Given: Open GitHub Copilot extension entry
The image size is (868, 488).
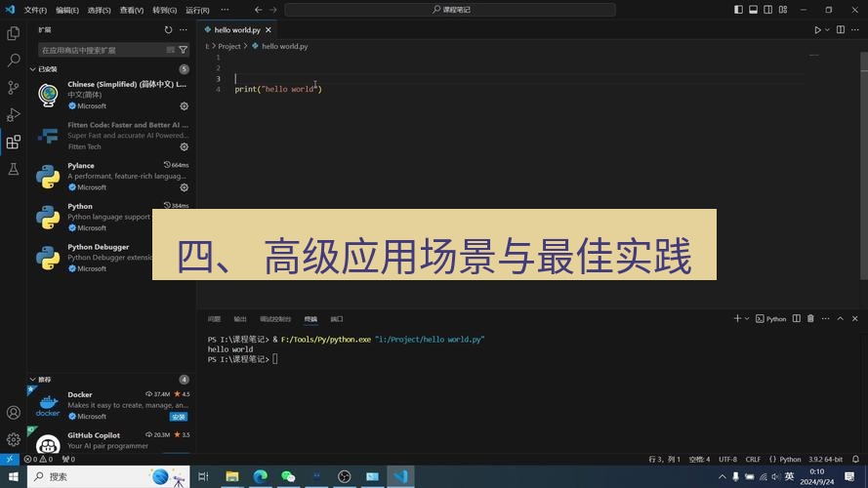Looking at the screenshot, I should pyautogui.click(x=110, y=441).
